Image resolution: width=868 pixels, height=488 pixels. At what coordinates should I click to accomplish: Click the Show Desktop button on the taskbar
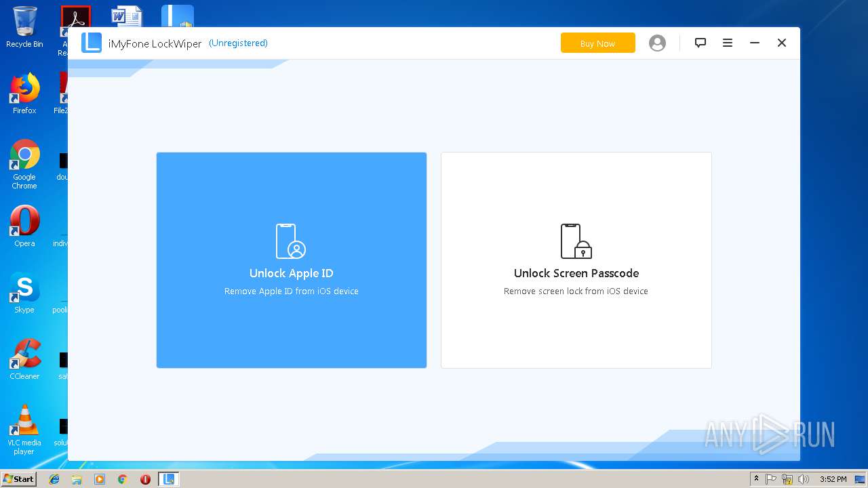(x=861, y=479)
